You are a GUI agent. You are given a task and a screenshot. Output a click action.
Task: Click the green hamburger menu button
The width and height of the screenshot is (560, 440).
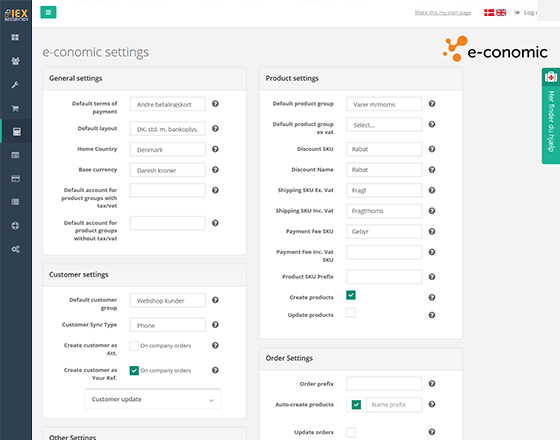tap(48, 12)
